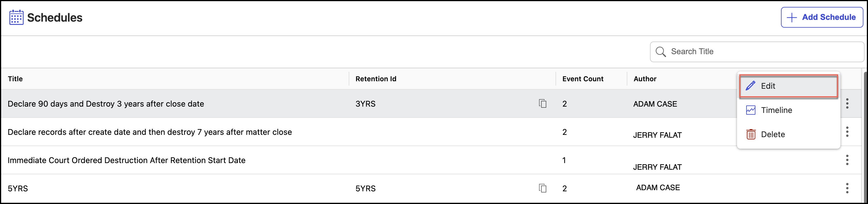Open the three-dot menu for Court Ordered Destruction row
Screen dimensions: 868x204
pos(847,160)
